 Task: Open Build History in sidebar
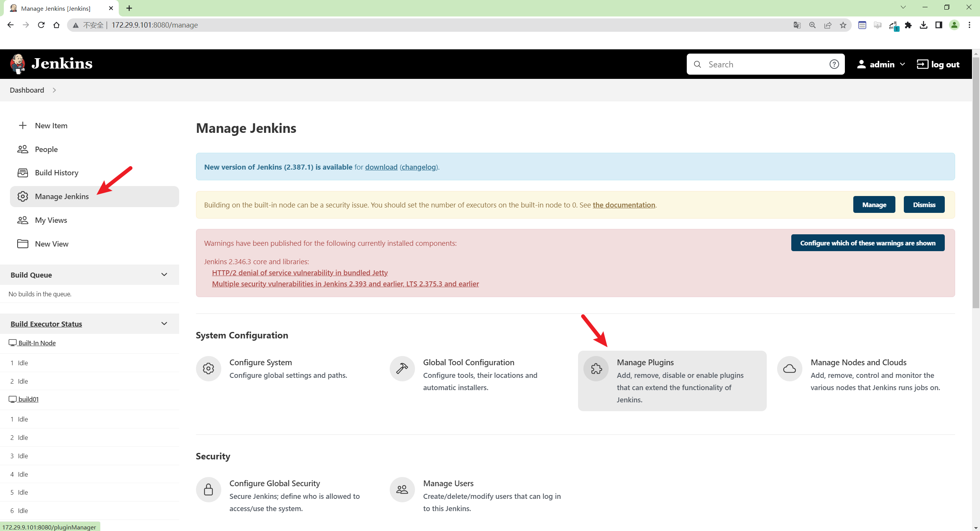pyautogui.click(x=95, y=173)
